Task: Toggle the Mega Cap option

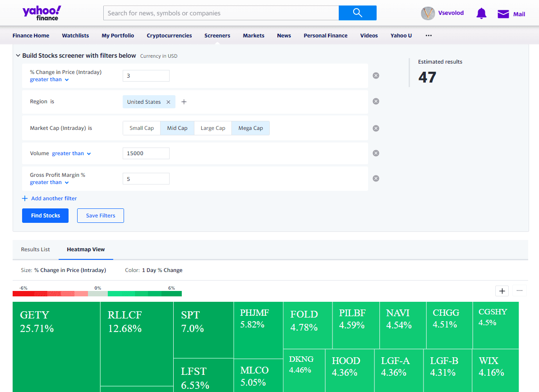Action: coord(251,128)
